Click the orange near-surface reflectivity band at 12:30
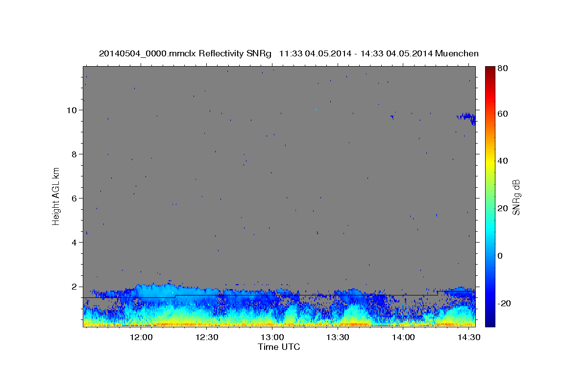 207,324
